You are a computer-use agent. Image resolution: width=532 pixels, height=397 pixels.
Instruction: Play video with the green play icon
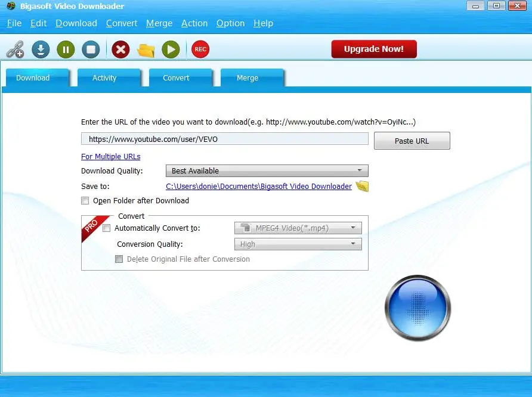pyautogui.click(x=171, y=49)
